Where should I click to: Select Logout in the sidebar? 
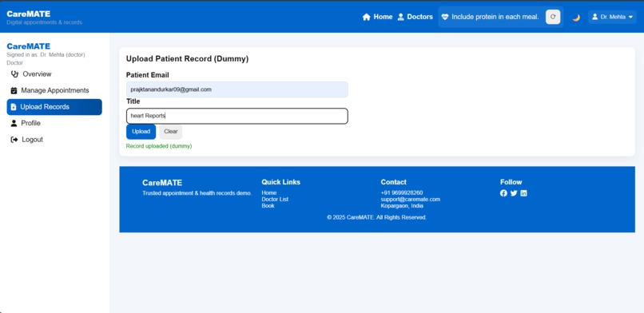tap(54, 140)
